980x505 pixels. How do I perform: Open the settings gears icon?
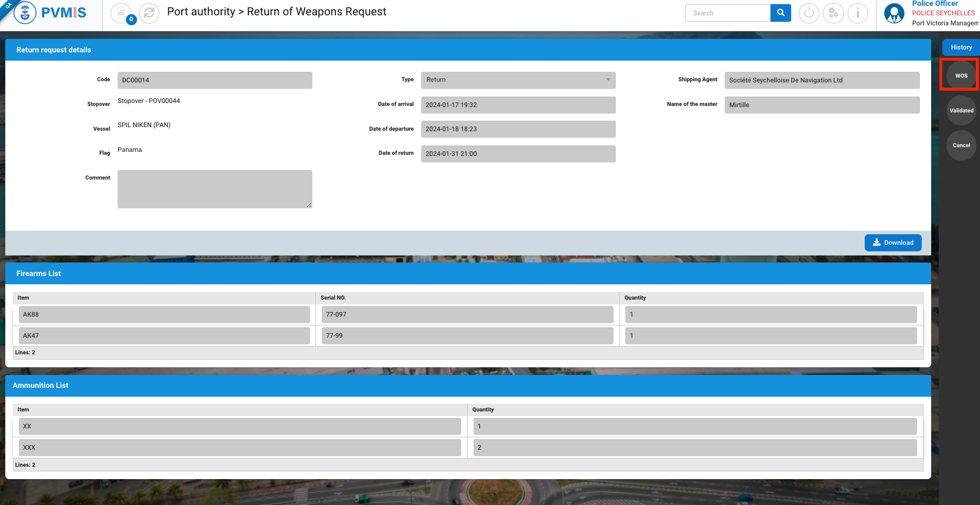(x=833, y=13)
